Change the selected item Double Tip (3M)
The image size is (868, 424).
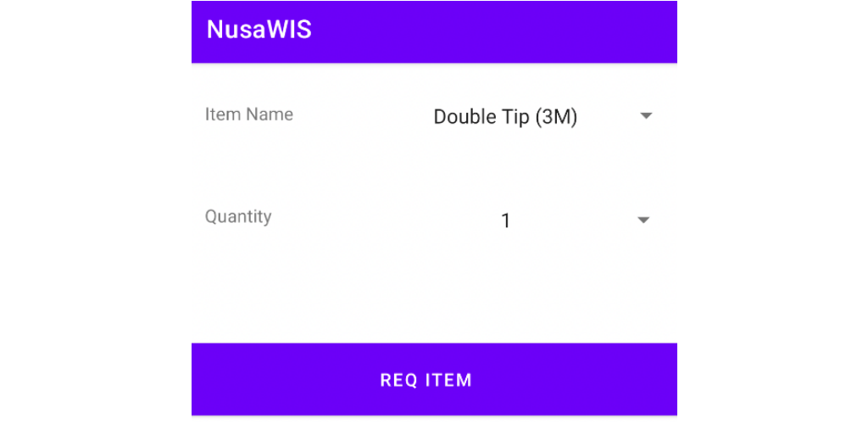coord(505,117)
